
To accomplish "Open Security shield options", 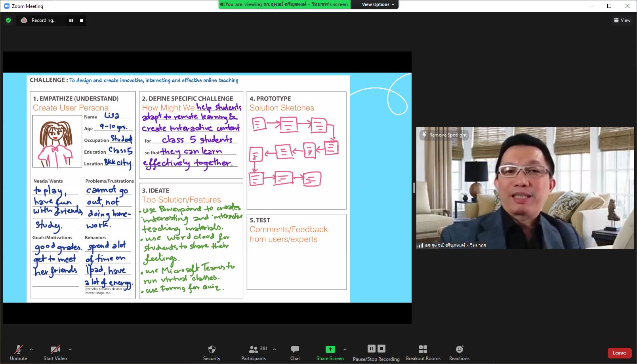I will pyautogui.click(x=212, y=352).
